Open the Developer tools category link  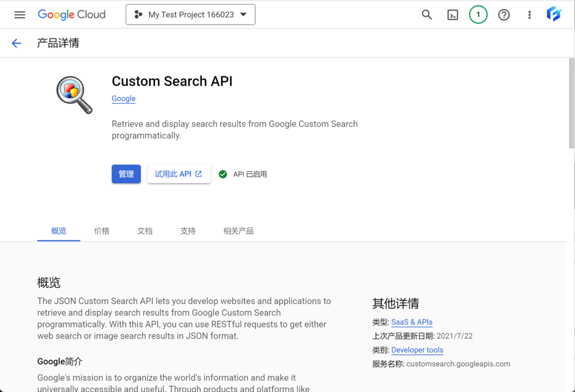tap(417, 350)
